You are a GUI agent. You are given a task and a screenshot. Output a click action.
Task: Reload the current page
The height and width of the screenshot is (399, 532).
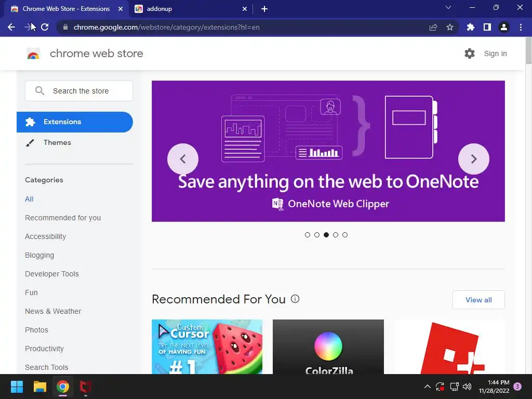click(45, 27)
